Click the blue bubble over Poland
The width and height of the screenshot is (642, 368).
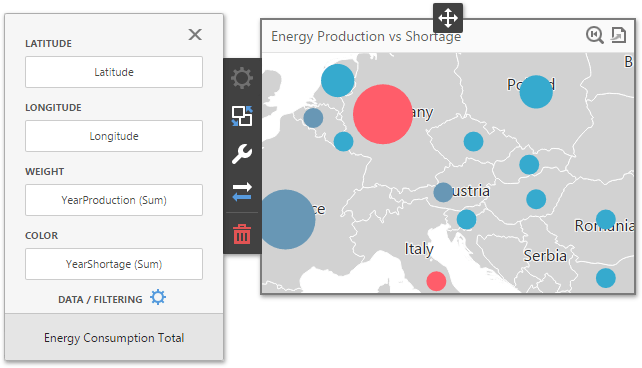pos(536,92)
